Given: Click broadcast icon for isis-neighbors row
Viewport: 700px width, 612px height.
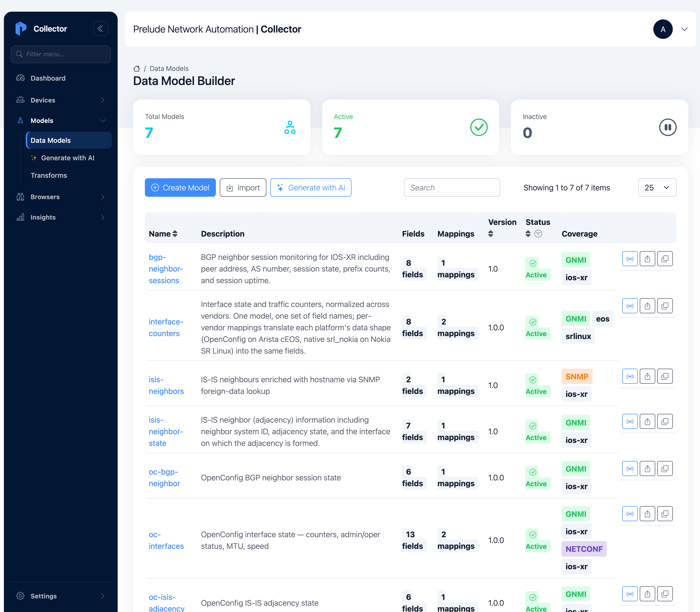Looking at the screenshot, I should (x=630, y=376).
